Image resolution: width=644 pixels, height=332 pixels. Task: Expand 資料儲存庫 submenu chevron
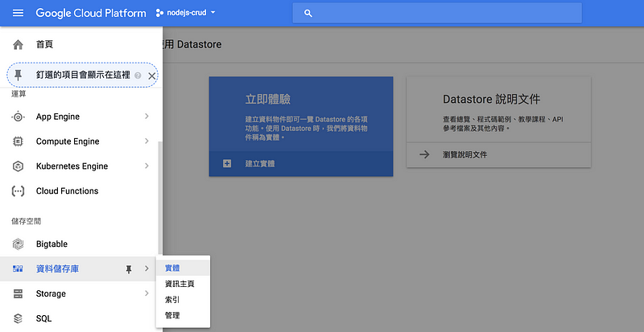point(147,268)
